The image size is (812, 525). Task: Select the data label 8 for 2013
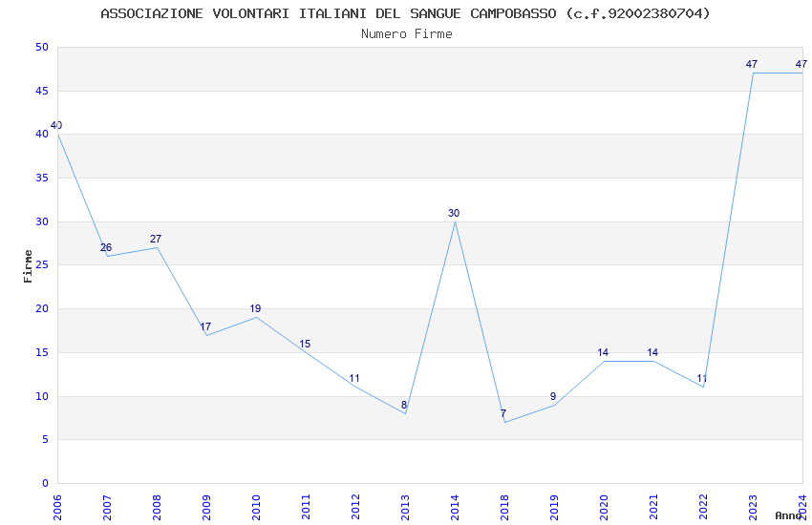click(404, 405)
